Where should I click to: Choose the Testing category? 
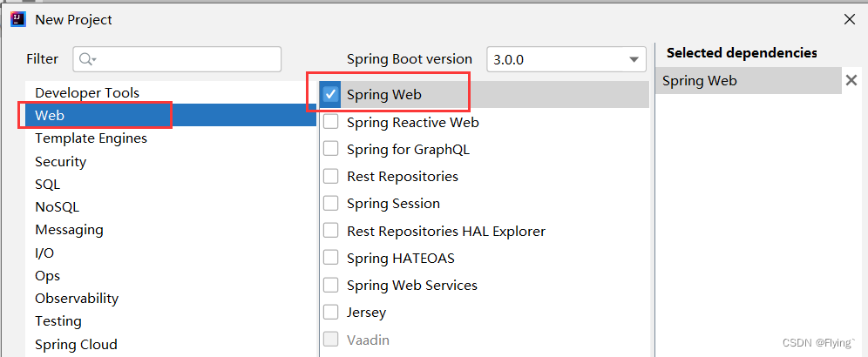coord(172,320)
